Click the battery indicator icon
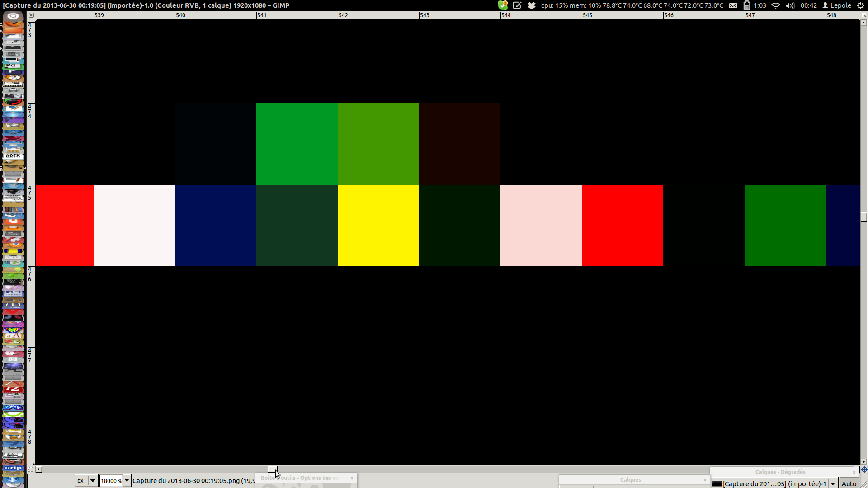The width and height of the screenshot is (868, 488). pyautogui.click(x=747, y=5)
